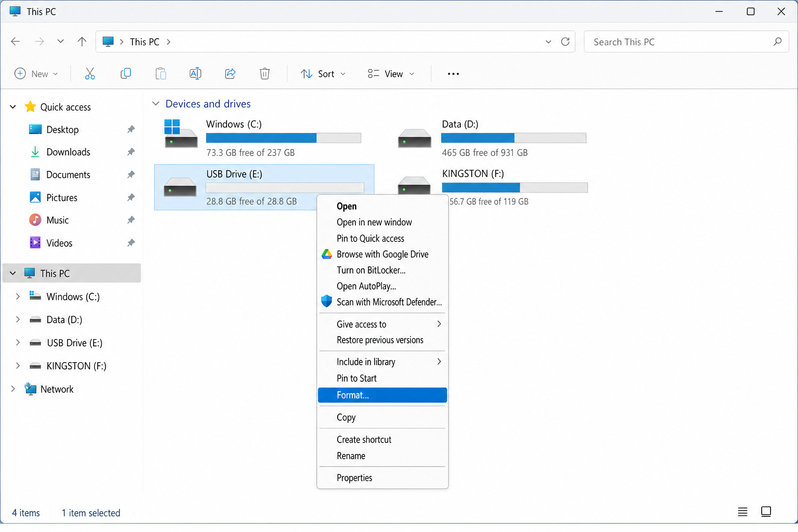Click the pin icon beside Downloads
The image size is (798, 532).
tap(131, 152)
